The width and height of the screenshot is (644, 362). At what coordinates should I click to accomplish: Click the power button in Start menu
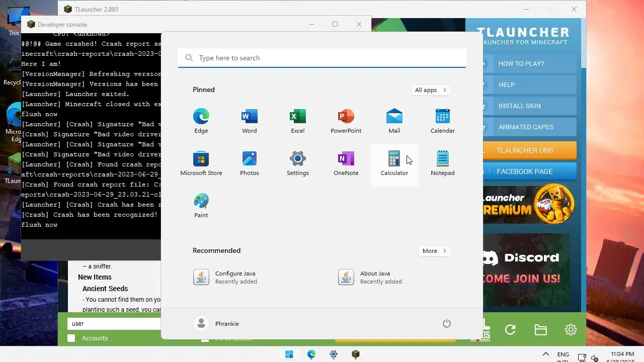point(446,323)
